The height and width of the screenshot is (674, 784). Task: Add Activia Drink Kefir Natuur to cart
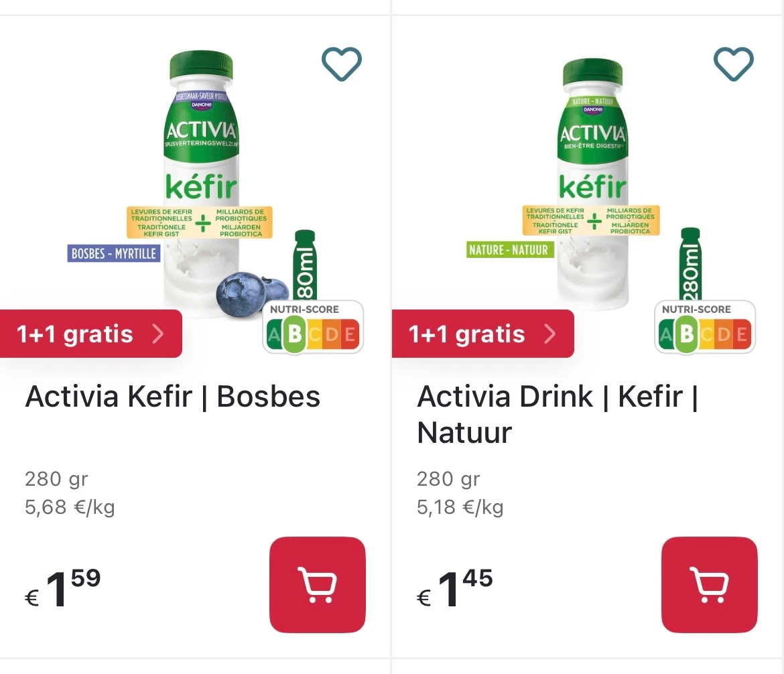[x=709, y=584]
